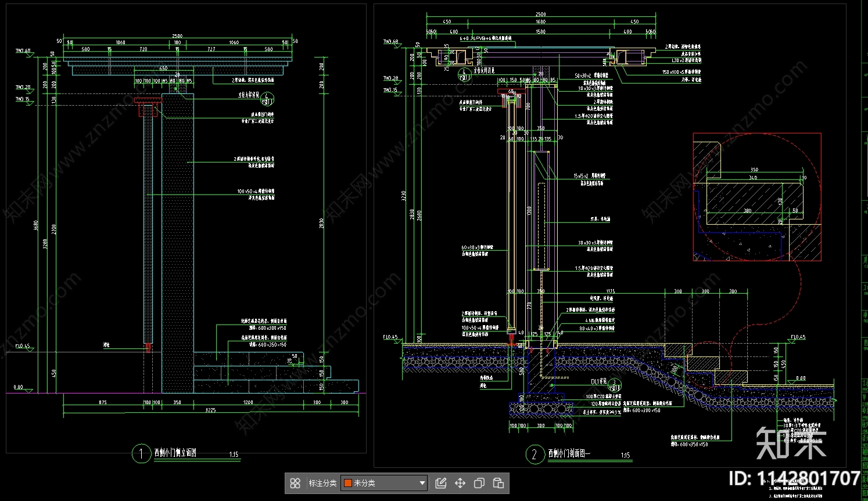Click the 3225 overall bottom dimension

(210, 410)
